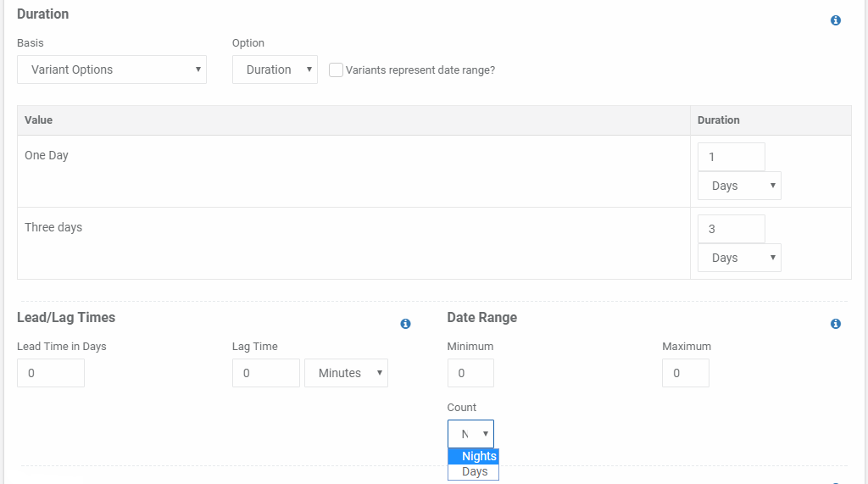The height and width of the screenshot is (484, 868).
Task: Open the Three days unit Days dropdown
Action: click(x=739, y=258)
